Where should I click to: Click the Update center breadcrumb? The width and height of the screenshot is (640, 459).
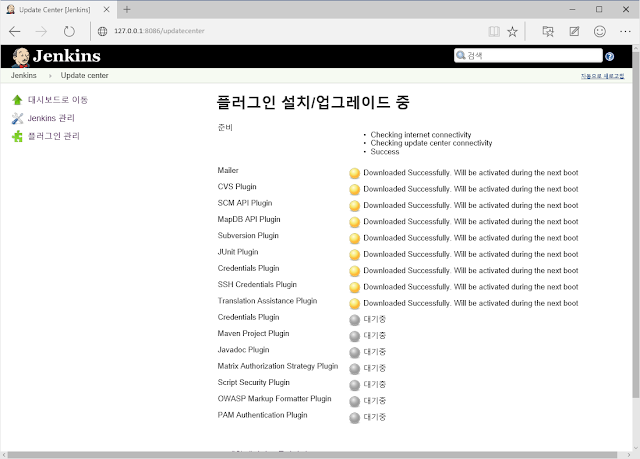tap(84, 75)
